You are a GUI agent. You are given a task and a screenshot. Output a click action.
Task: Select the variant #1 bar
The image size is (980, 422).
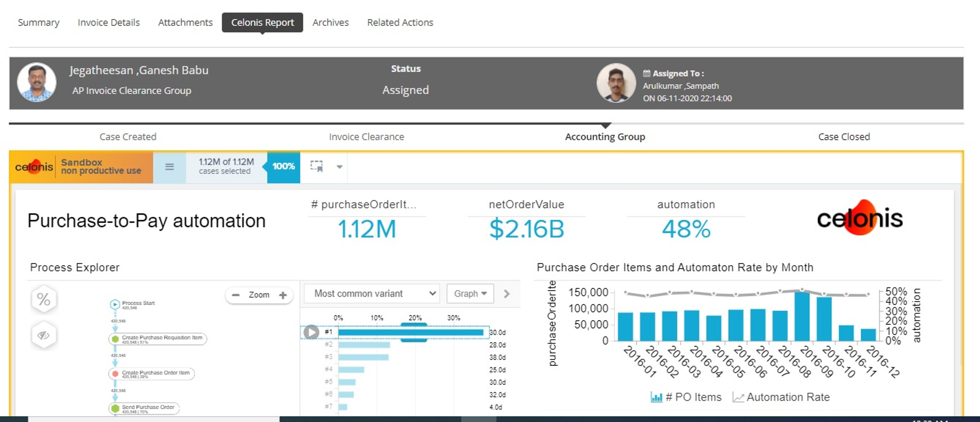(410, 332)
